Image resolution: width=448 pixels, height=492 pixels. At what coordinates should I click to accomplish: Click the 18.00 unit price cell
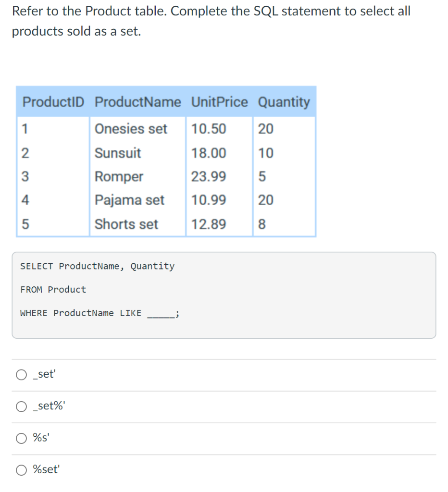pos(209,153)
